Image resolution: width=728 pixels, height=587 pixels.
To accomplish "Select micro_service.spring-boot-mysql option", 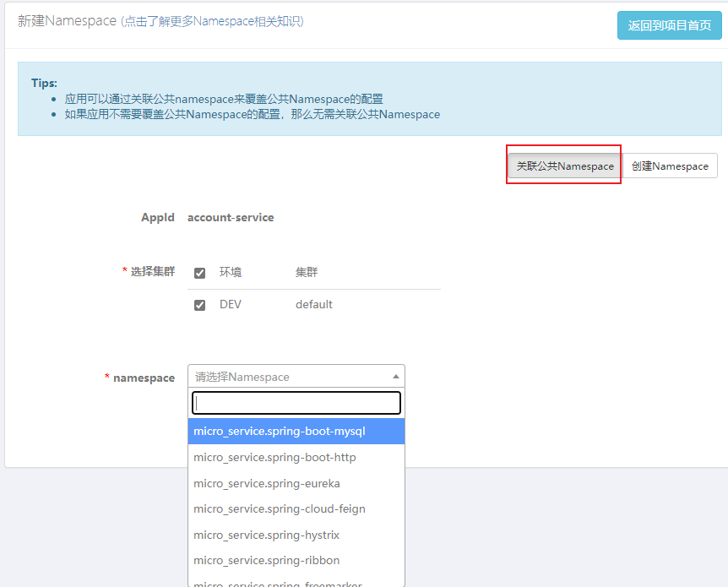I will (296, 432).
